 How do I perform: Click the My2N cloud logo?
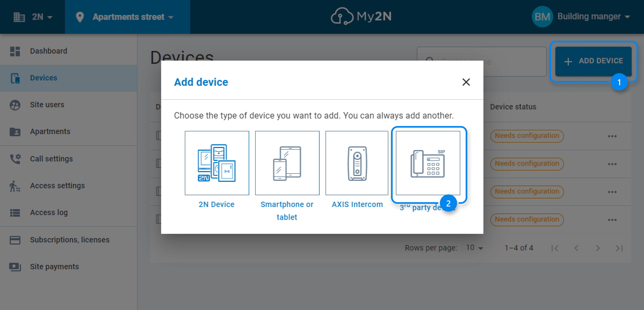(x=361, y=16)
